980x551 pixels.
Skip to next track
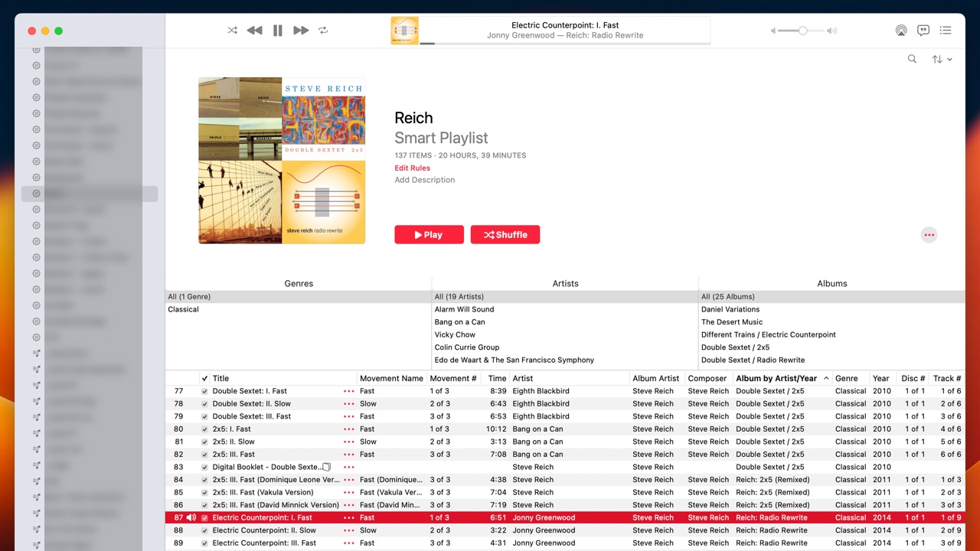[301, 31]
